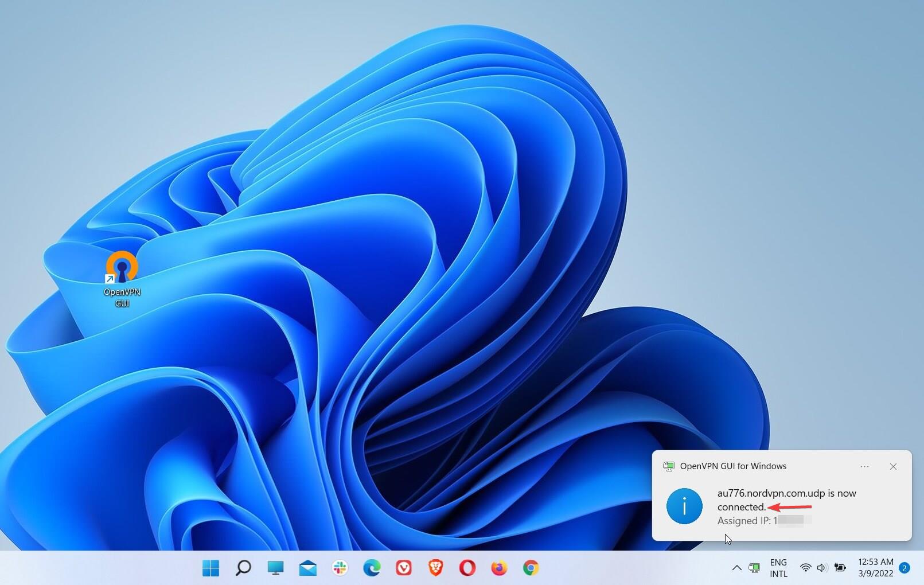The image size is (924, 585).
Task: Open the clock and date panel
Action: (875, 568)
